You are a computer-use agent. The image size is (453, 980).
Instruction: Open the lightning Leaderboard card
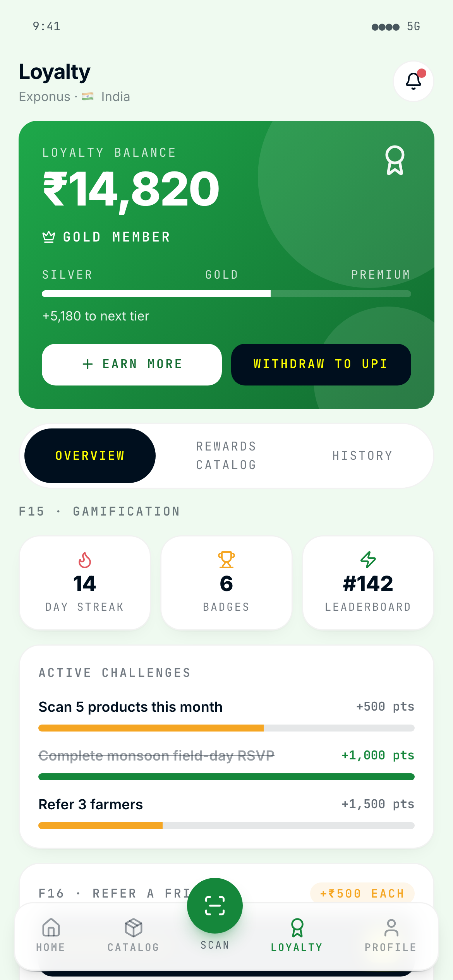(x=368, y=583)
